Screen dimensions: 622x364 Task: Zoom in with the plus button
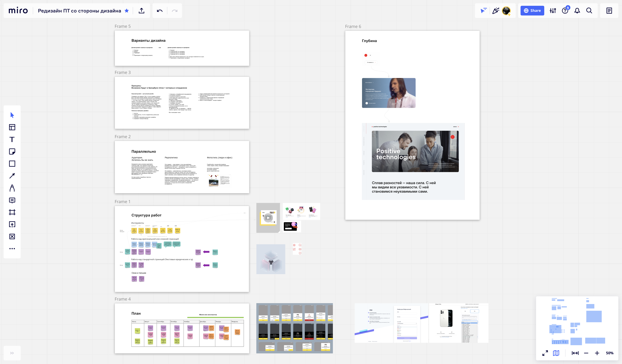(x=597, y=353)
